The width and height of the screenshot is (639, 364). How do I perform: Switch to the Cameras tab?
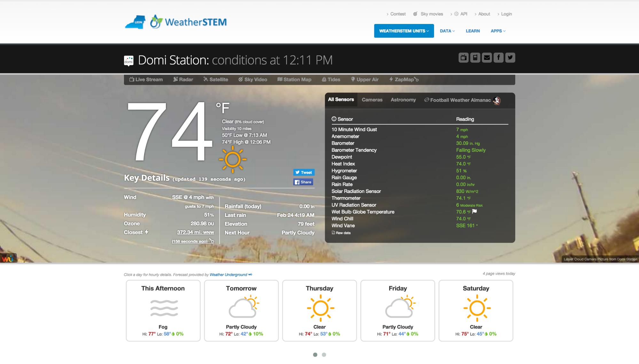372,100
